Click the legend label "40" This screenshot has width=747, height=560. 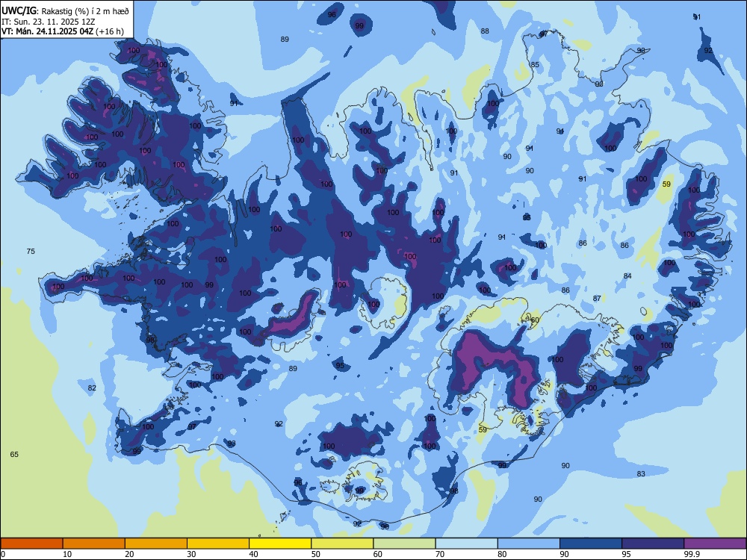(x=254, y=554)
